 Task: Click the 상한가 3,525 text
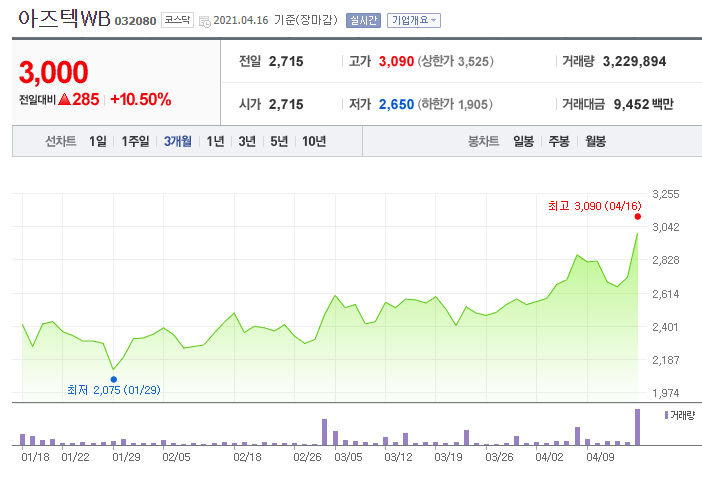(x=456, y=61)
